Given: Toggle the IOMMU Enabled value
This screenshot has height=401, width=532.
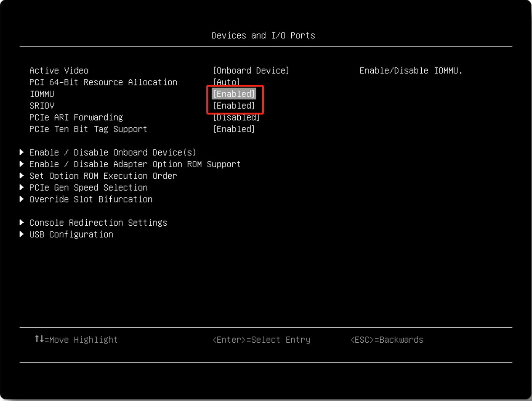Looking at the screenshot, I should point(234,94).
